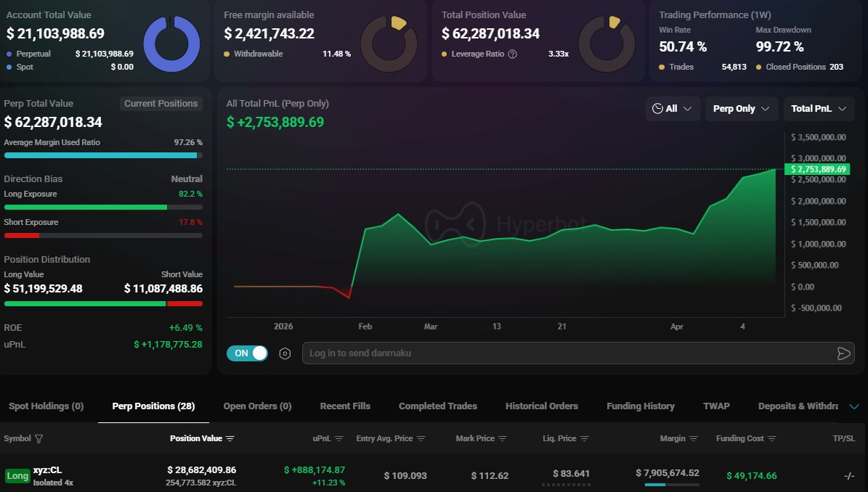Click the $ 112.62 mark price
The height and width of the screenshot is (492, 868).
tap(490, 476)
